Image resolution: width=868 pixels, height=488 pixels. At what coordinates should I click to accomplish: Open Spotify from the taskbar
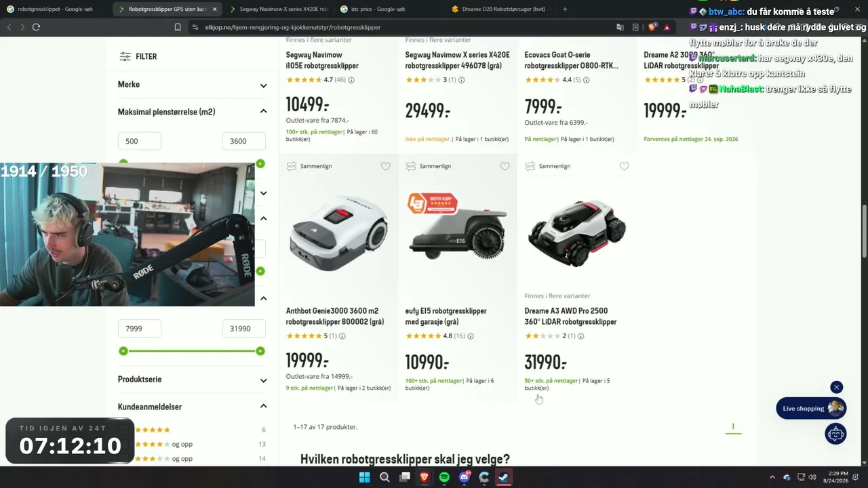(x=444, y=477)
